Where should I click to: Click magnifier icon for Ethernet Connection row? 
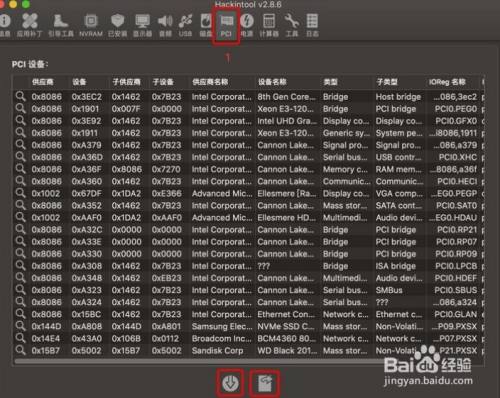pos(20,314)
